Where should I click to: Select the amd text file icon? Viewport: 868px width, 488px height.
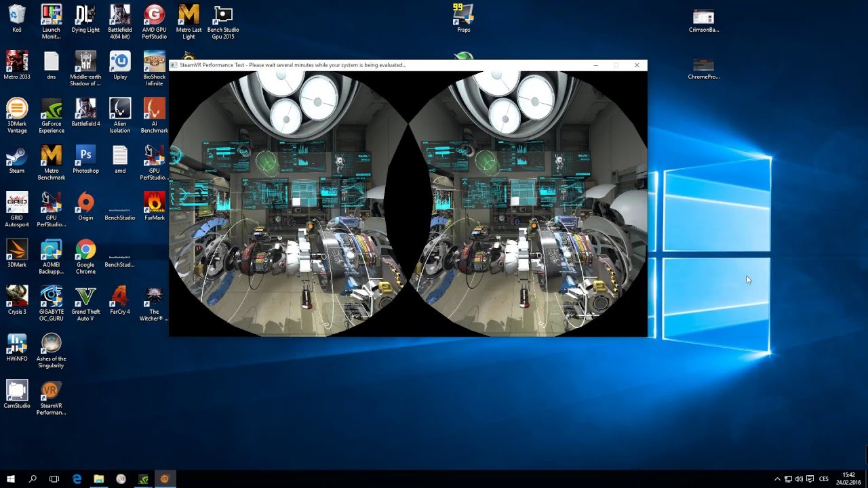(x=120, y=159)
